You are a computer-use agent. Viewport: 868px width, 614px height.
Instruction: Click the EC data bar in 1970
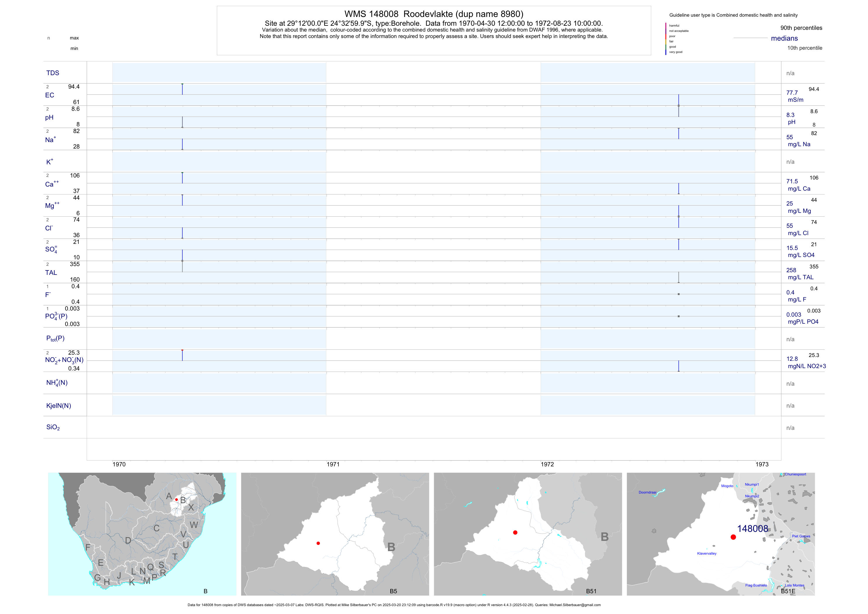[x=182, y=89]
